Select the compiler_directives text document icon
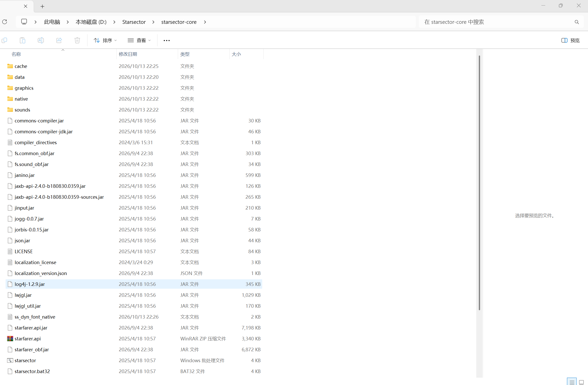Screen dimensions: 588x385 pyautogui.click(x=10, y=142)
